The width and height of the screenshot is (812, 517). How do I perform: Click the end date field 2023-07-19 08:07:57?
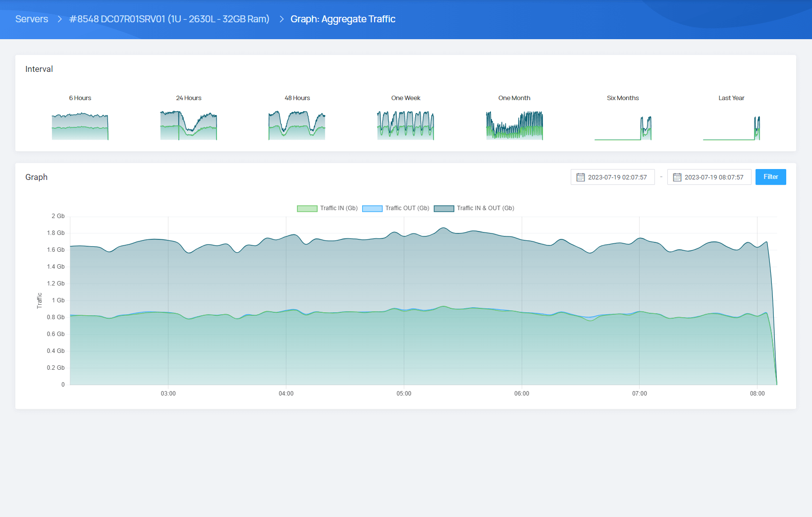709,177
